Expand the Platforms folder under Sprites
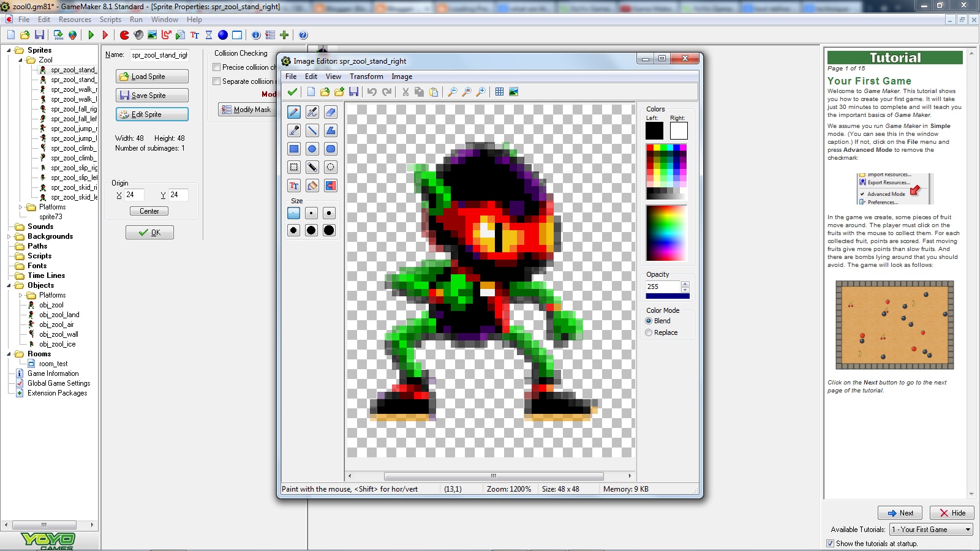The width and height of the screenshot is (980, 551). (20, 207)
